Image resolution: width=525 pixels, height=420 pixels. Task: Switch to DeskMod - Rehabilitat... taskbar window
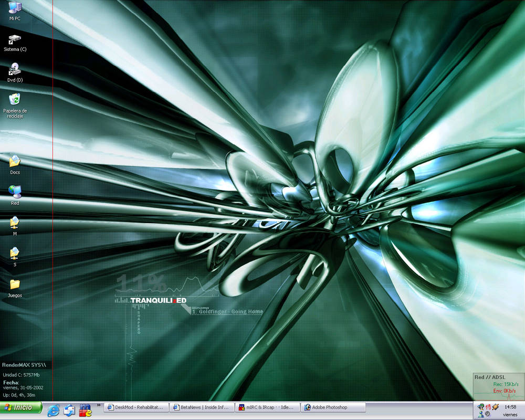135,407
